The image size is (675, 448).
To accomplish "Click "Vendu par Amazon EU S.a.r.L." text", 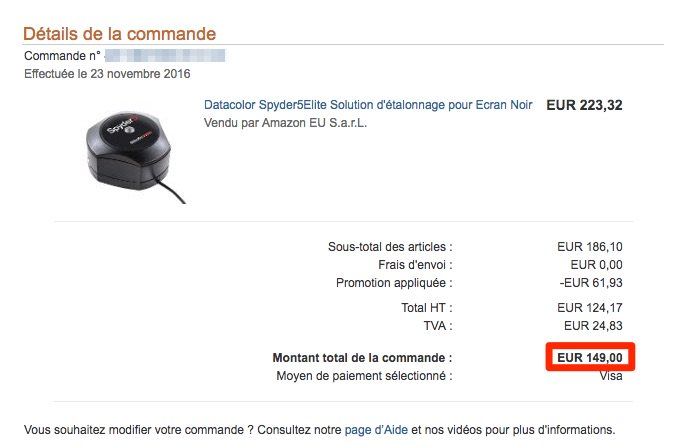I will 285,123.
